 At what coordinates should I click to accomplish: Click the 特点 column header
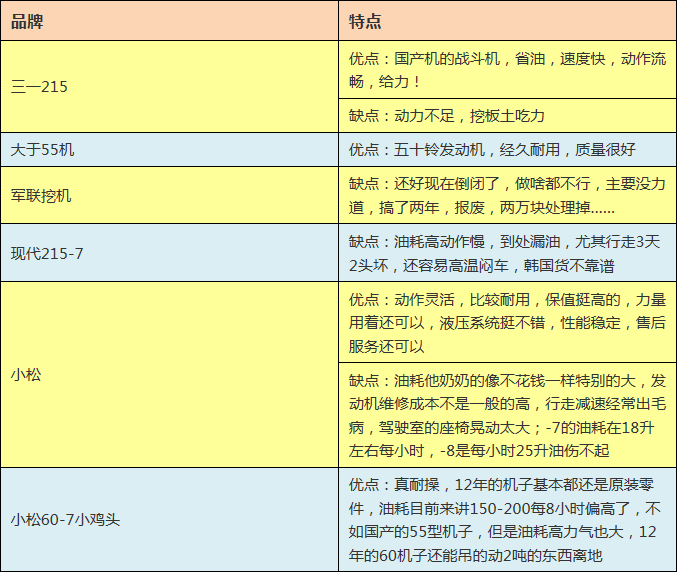(x=365, y=21)
